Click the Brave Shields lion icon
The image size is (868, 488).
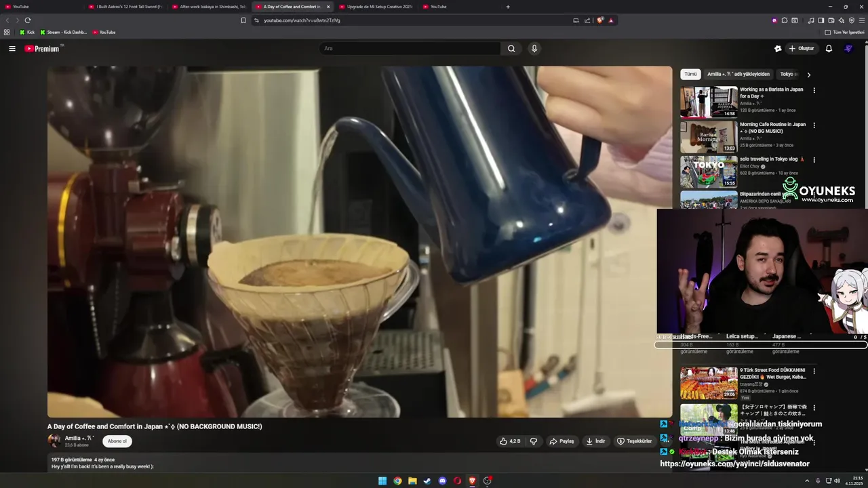tap(600, 20)
